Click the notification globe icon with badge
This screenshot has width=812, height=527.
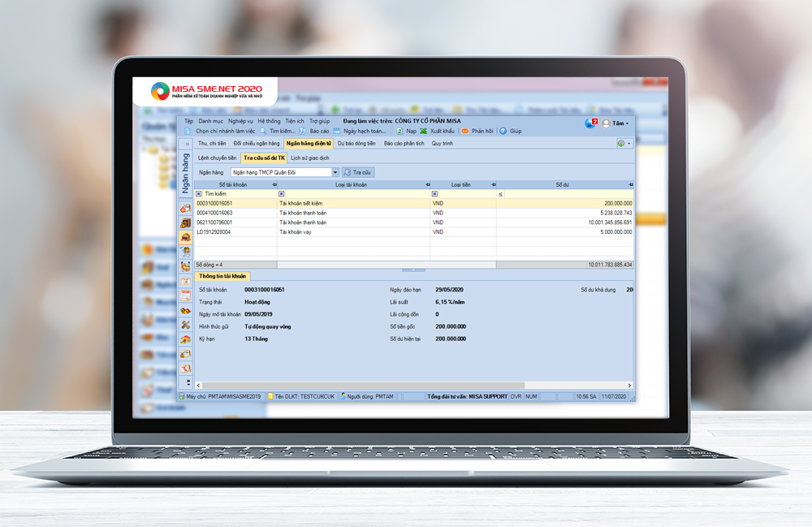point(590,123)
